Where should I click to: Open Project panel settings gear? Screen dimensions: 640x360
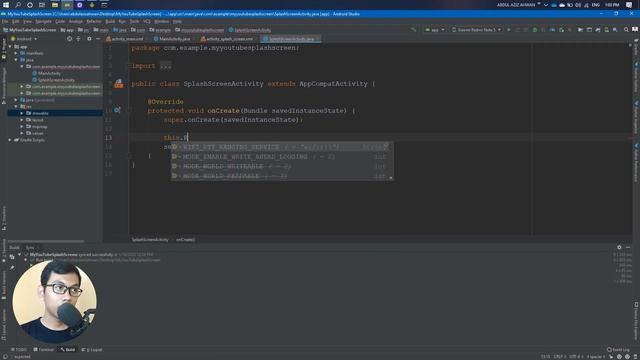click(89, 39)
